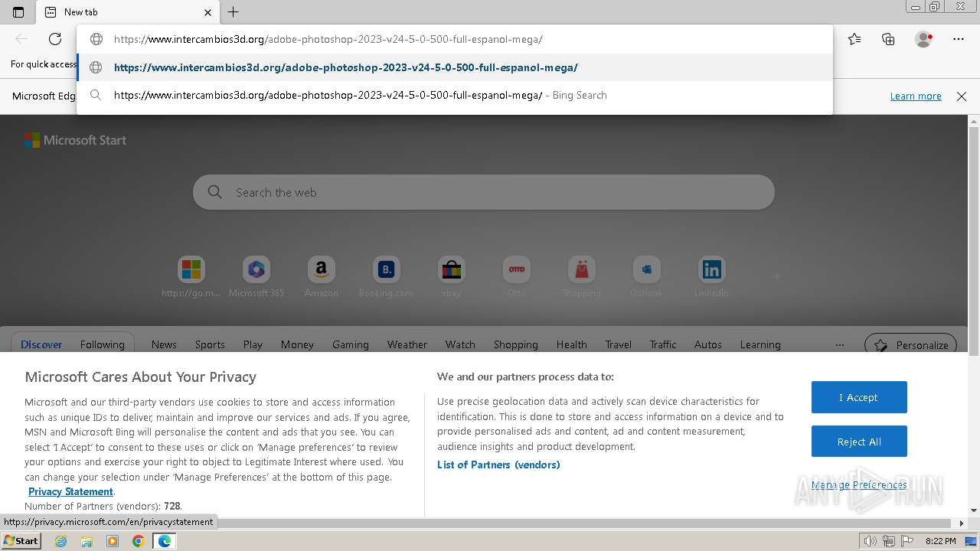Click the back navigation arrow
Viewport: 980px width, 551px height.
(x=21, y=39)
